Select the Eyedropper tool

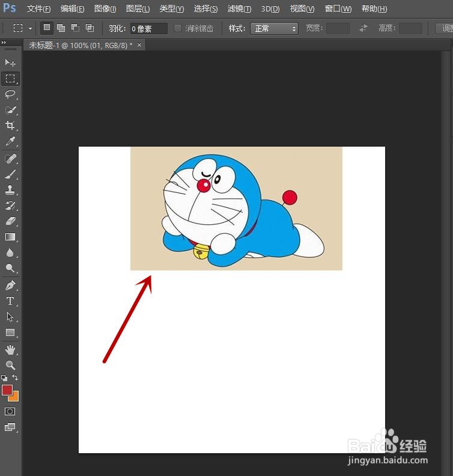[10, 141]
